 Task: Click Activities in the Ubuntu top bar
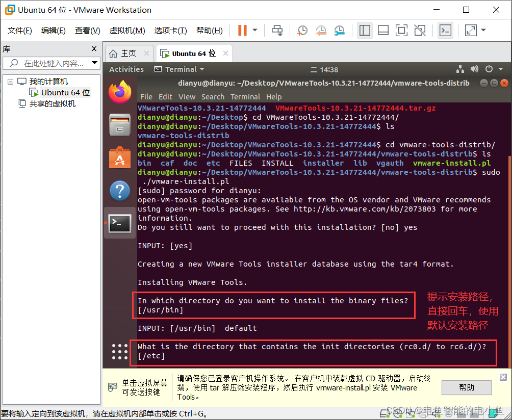126,69
